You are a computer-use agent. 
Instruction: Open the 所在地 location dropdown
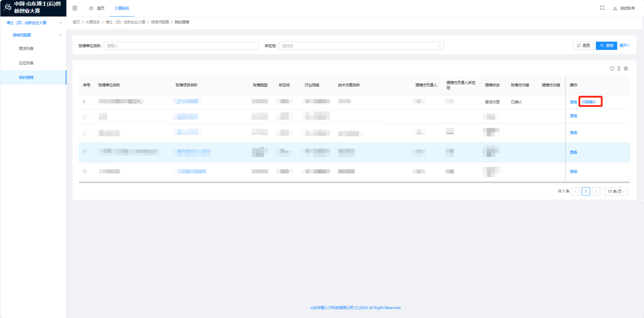[x=361, y=46]
